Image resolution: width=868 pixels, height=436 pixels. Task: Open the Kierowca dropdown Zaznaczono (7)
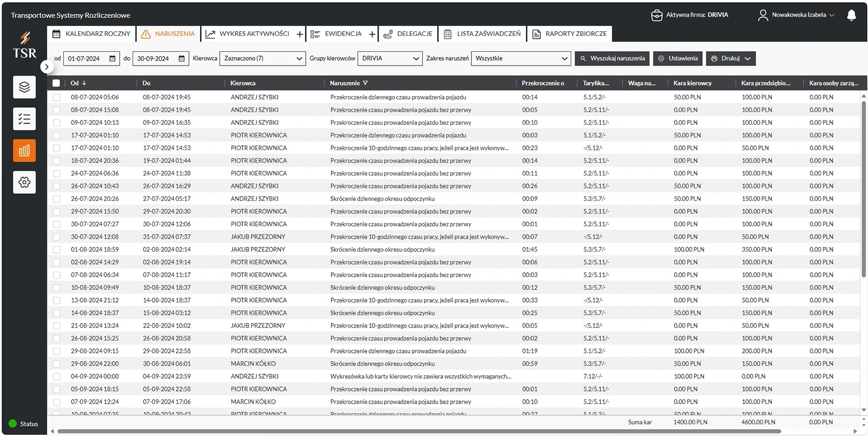262,59
